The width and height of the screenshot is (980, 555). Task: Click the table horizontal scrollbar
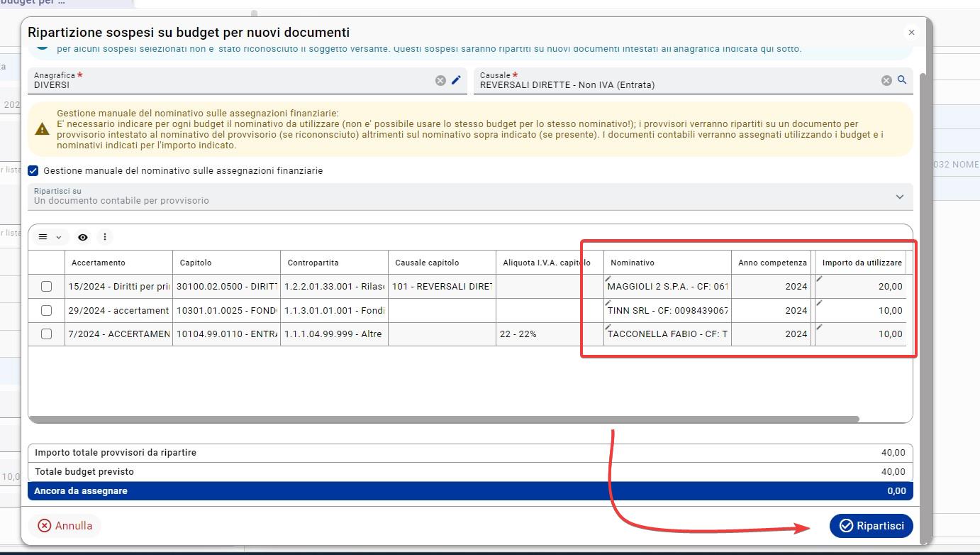coord(444,419)
